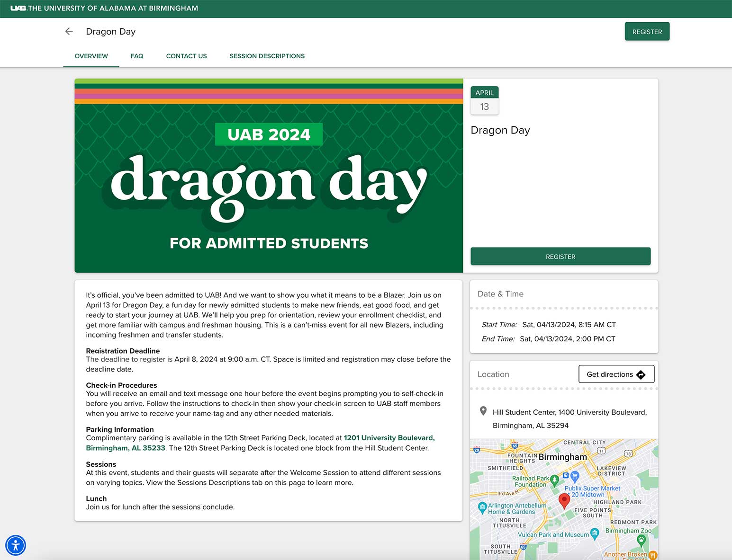This screenshot has height=560, width=732.
Task: Select Railroad Park tree marker on map
Action: pyautogui.click(x=554, y=480)
